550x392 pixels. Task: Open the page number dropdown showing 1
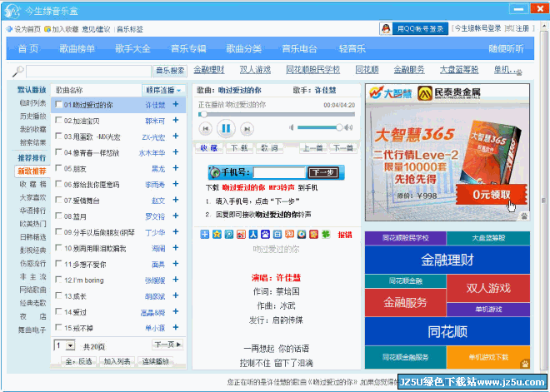pos(65,345)
